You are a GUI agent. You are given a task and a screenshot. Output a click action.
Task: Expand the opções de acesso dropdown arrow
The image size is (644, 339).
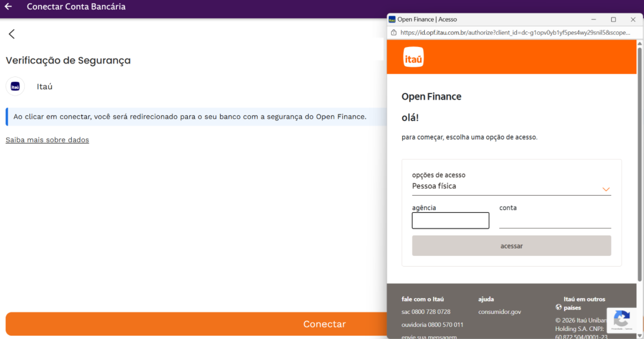(x=606, y=189)
